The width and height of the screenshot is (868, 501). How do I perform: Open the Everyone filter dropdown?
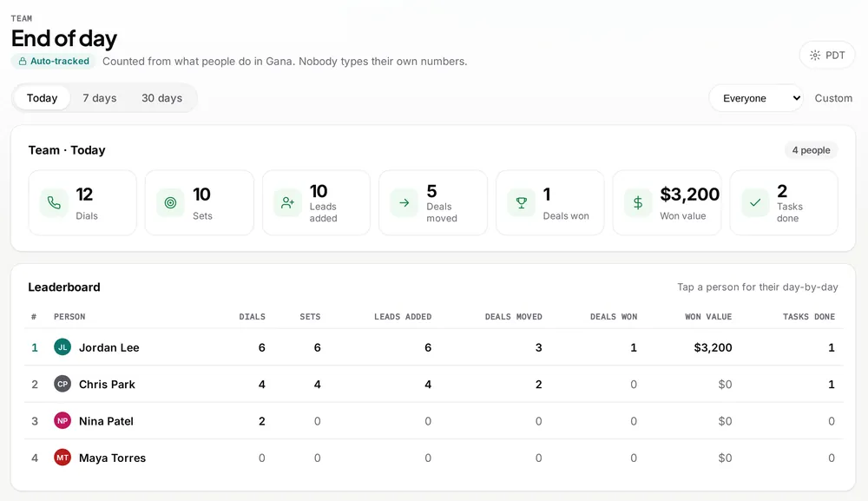756,98
